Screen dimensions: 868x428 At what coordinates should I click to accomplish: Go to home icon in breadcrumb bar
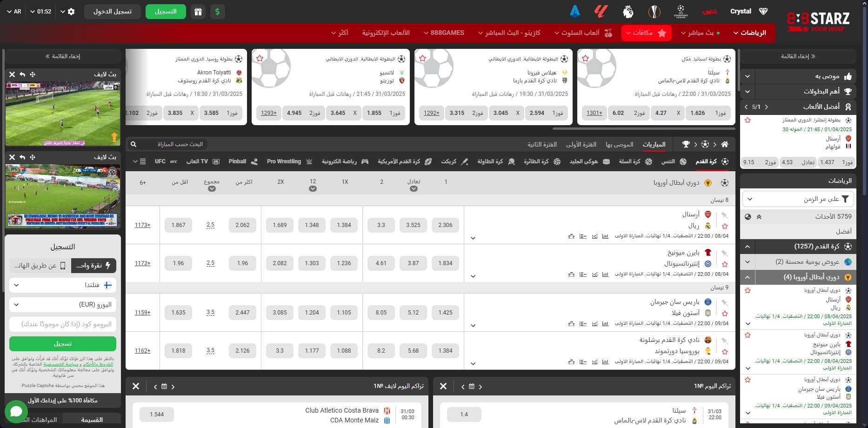click(724, 144)
